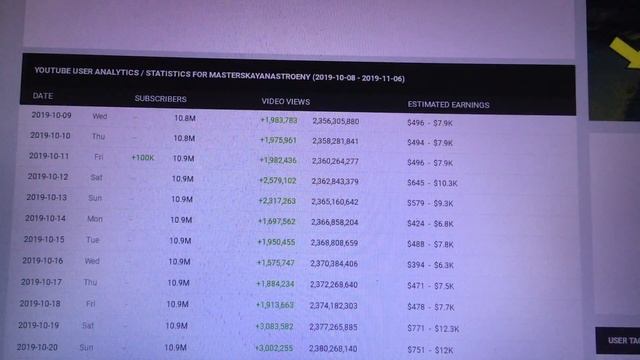
Task: Click the +2,317,263 daily views value
Action: point(277,201)
